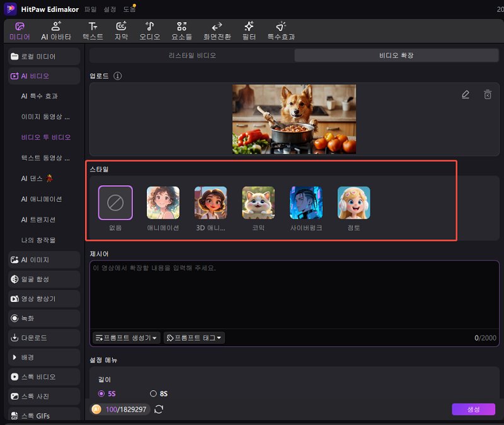Click the info icon next to 업로드

click(118, 76)
